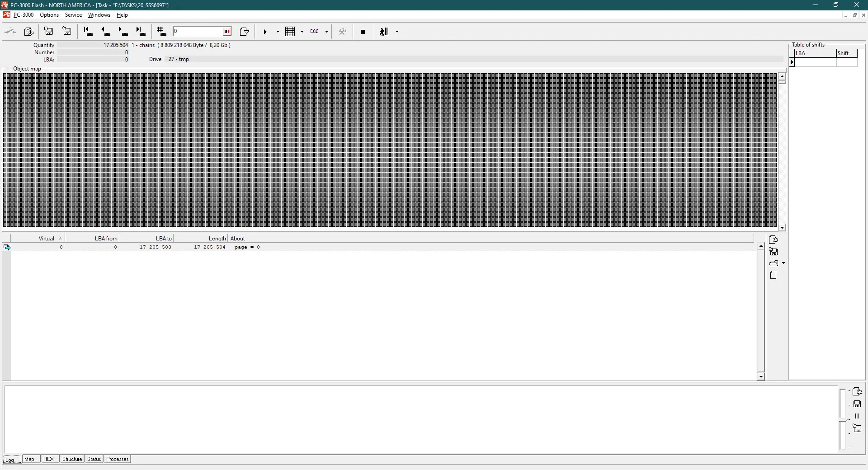Click the blank page icon right of table

click(x=773, y=275)
